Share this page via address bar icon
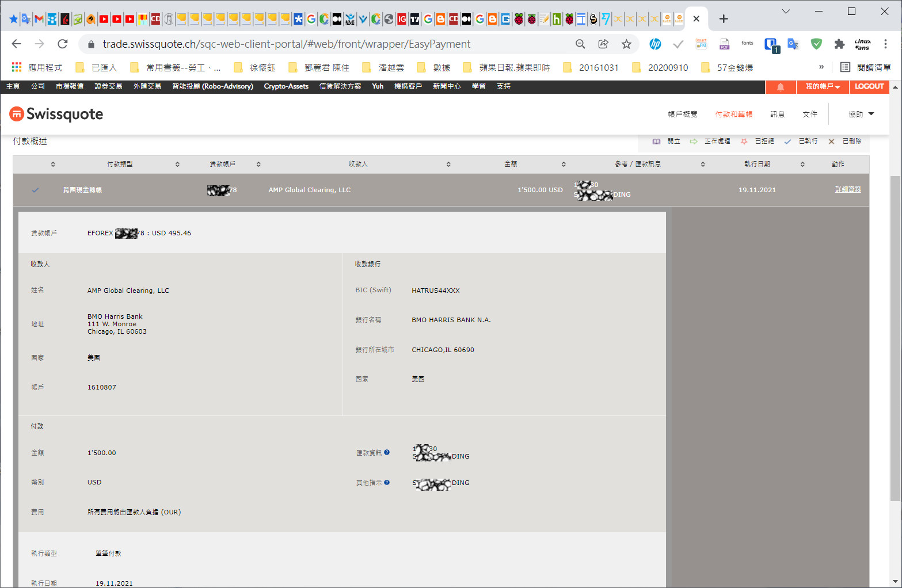The width and height of the screenshot is (902, 588). pos(603,44)
